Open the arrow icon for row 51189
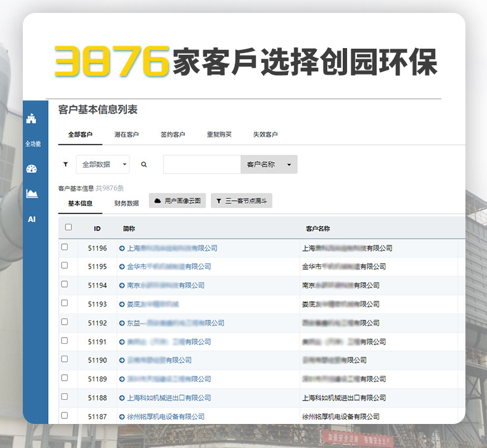Screen dimensions: 487x448 pos(122,380)
